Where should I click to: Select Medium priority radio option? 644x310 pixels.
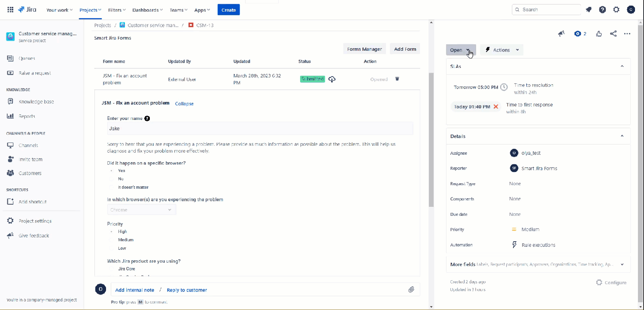click(112, 240)
